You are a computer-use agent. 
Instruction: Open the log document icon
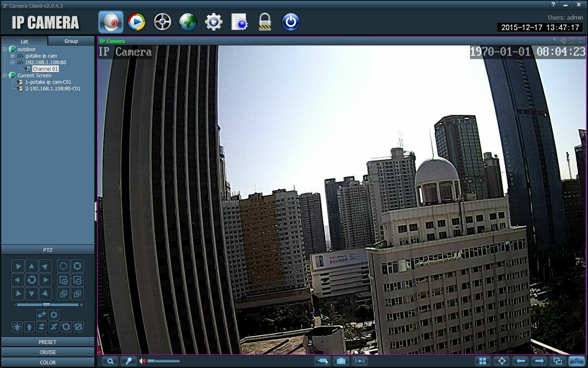pos(239,22)
